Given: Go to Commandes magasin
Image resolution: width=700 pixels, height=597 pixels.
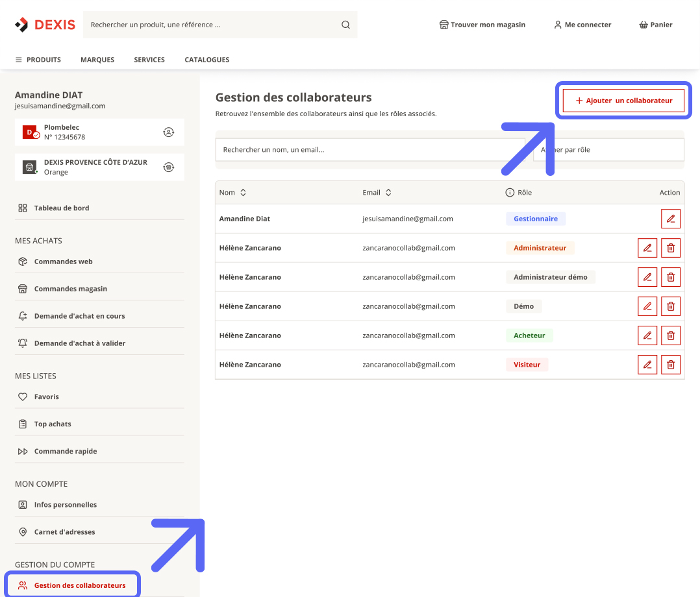Looking at the screenshot, I should (x=99, y=289).
